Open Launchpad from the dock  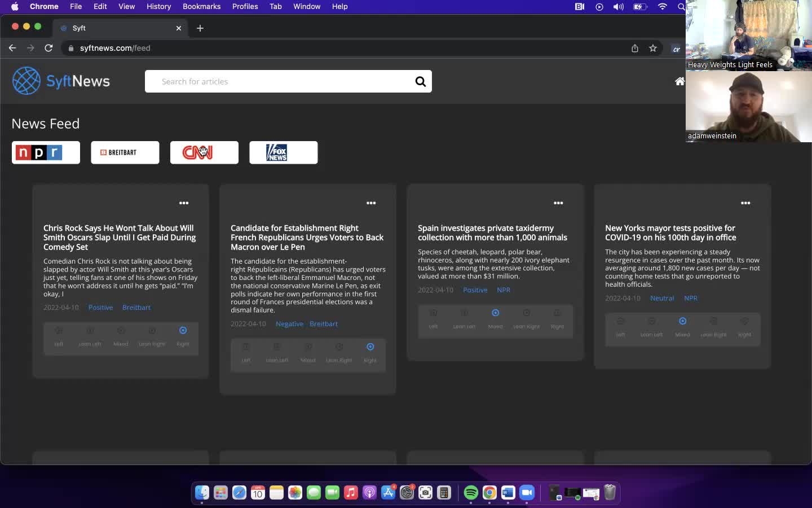pos(220,493)
